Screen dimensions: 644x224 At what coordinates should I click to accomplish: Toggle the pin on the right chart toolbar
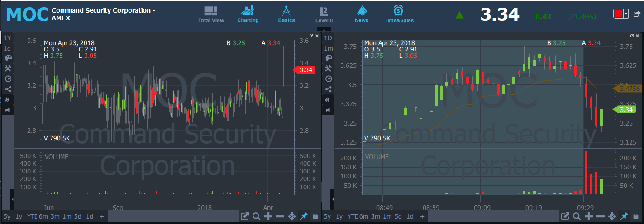pos(624,216)
